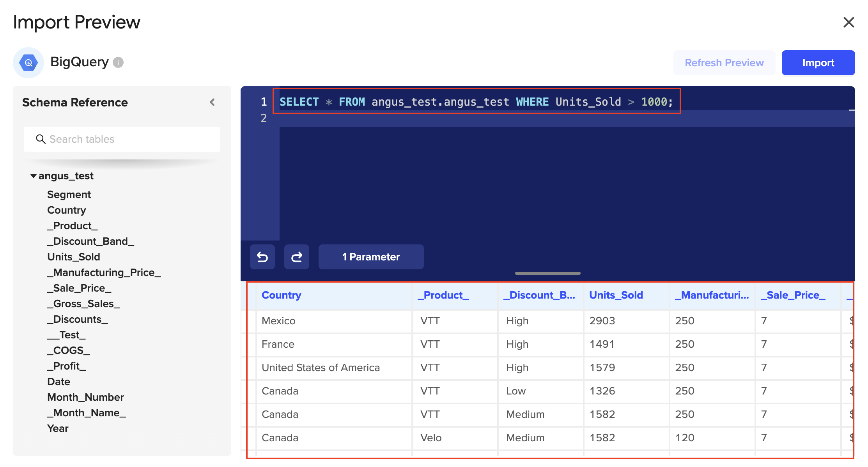The width and height of the screenshot is (868, 467).
Task: Close the Import Preview dialog
Action: [849, 22]
